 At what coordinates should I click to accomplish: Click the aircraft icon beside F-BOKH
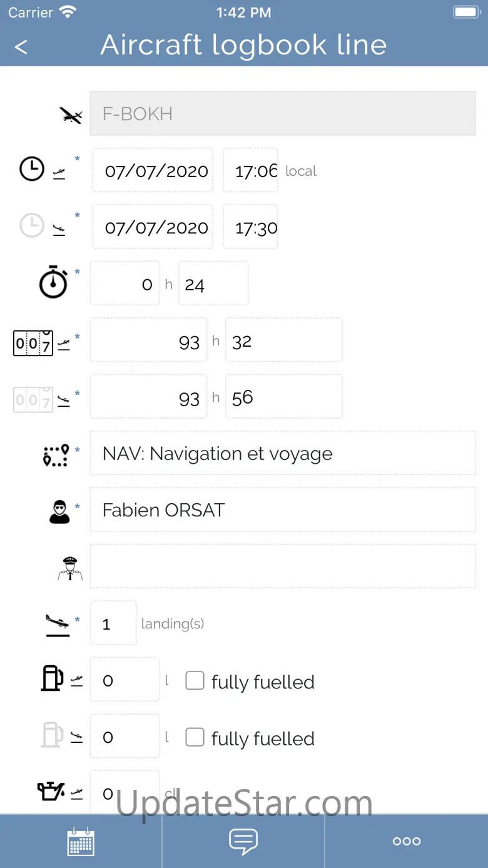click(x=71, y=115)
